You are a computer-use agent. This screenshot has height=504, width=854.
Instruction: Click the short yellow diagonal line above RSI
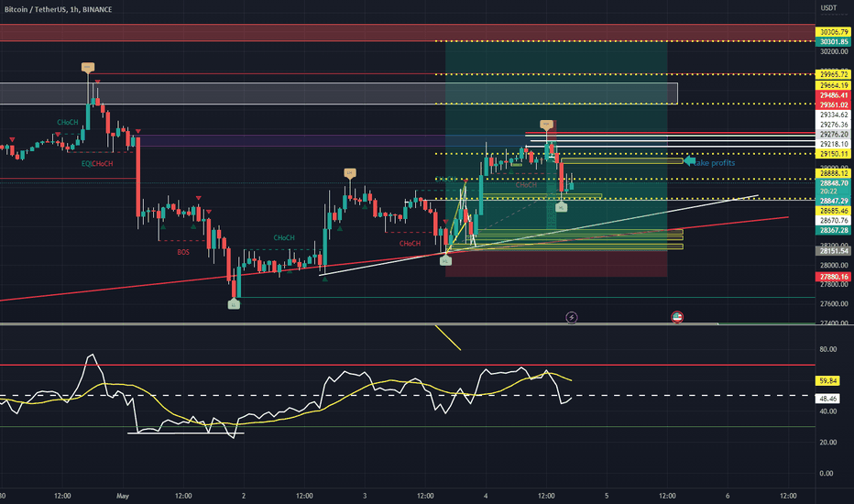pyautogui.click(x=448, y=338)
